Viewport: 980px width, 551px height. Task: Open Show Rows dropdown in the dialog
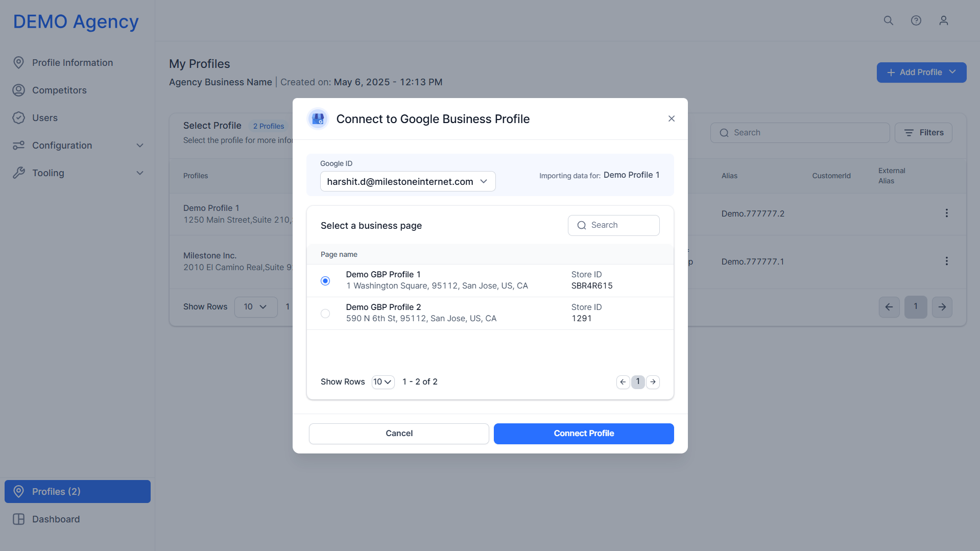[383, 382]
